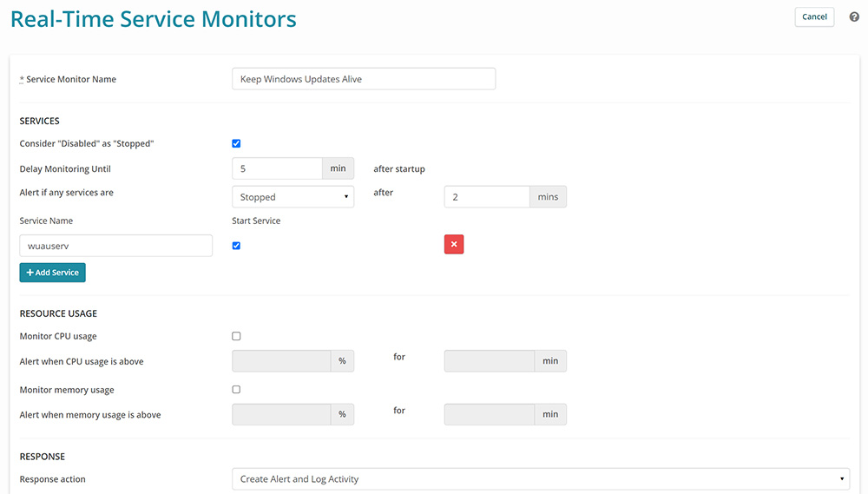This screenshot has height=494, width=868.
Task: Click the CPU usage percent threshold field
Action: click(281, 361)
